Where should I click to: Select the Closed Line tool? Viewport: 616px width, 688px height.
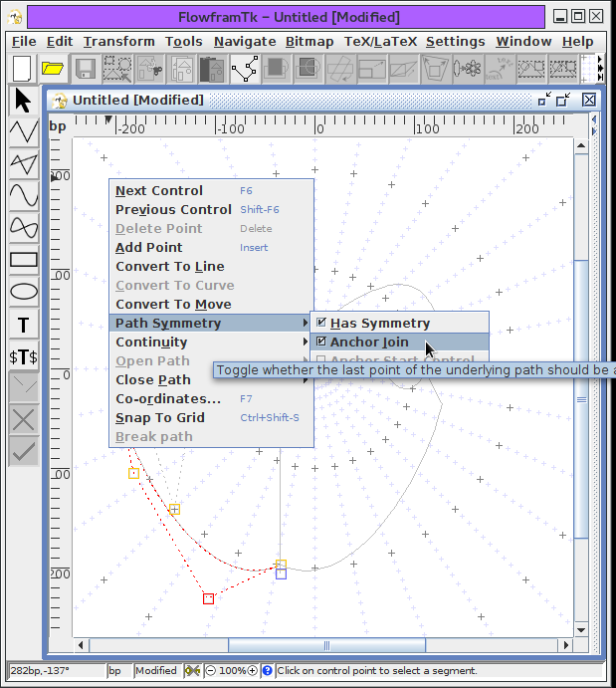(24, 164)
